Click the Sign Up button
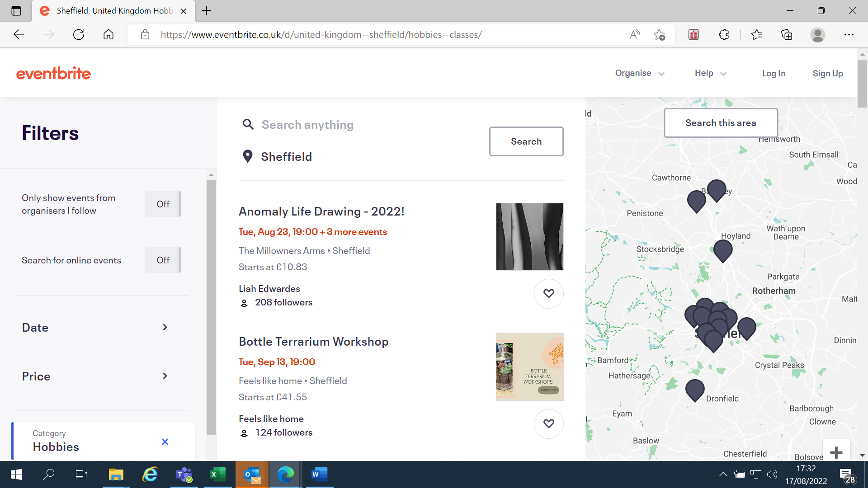This screenshot has width=868, height=488. [828, 73]
